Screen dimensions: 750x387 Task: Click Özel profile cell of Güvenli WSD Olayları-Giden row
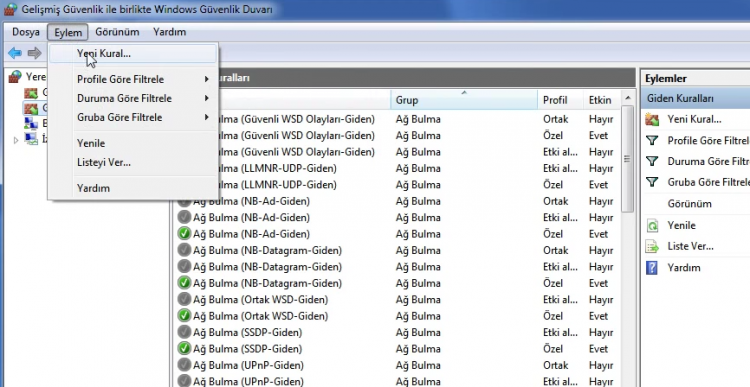point(553,135)
